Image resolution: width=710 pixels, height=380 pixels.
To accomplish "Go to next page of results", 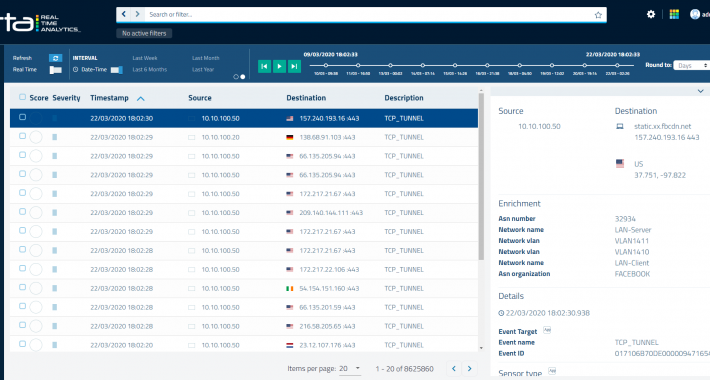I will pyautogui.click(x=470, y=369).
